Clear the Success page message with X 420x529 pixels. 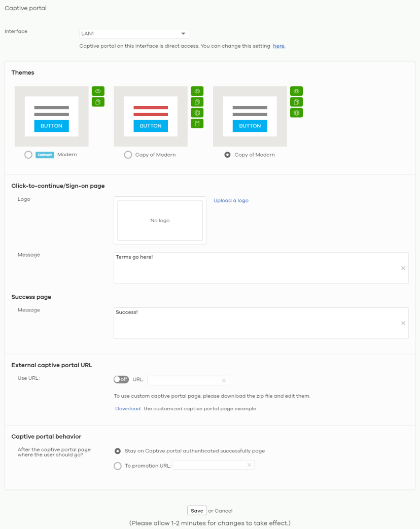pos(403,323)
